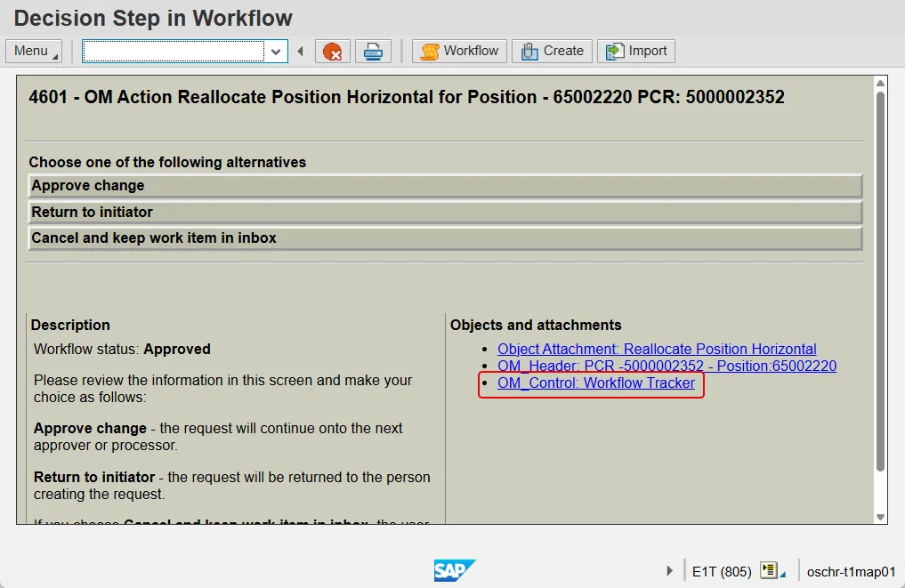The height and width of the screenshot is (588, 905).
Task: Click the Objects and attachments heading
Action: click(x=536, y=325)
